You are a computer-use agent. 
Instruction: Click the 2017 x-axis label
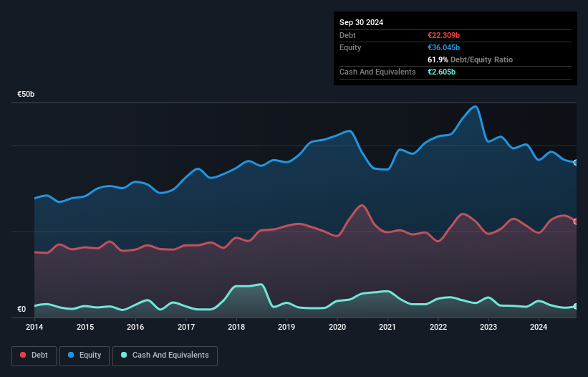click(x=186, y=327)
